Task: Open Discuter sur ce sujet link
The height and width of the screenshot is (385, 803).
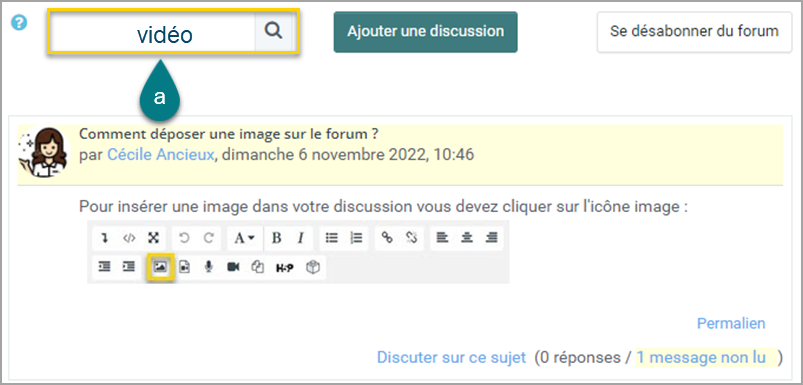Action: coord(451,357)
